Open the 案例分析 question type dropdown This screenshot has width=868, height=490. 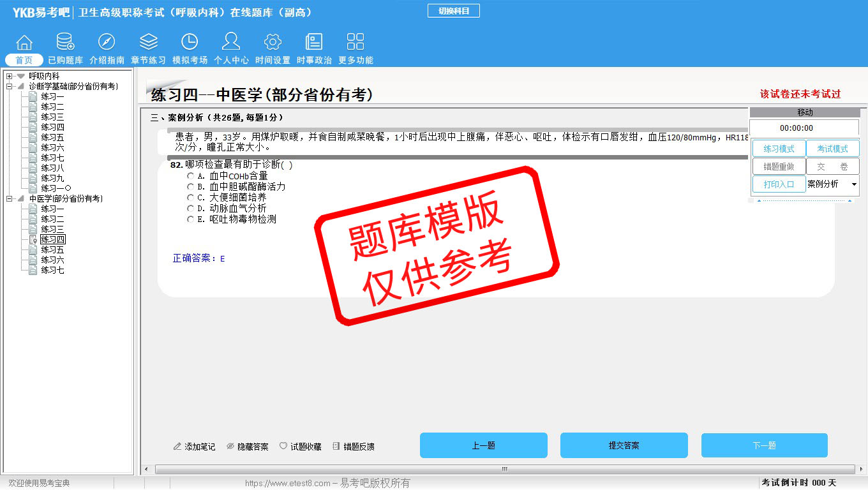point(853,184)
